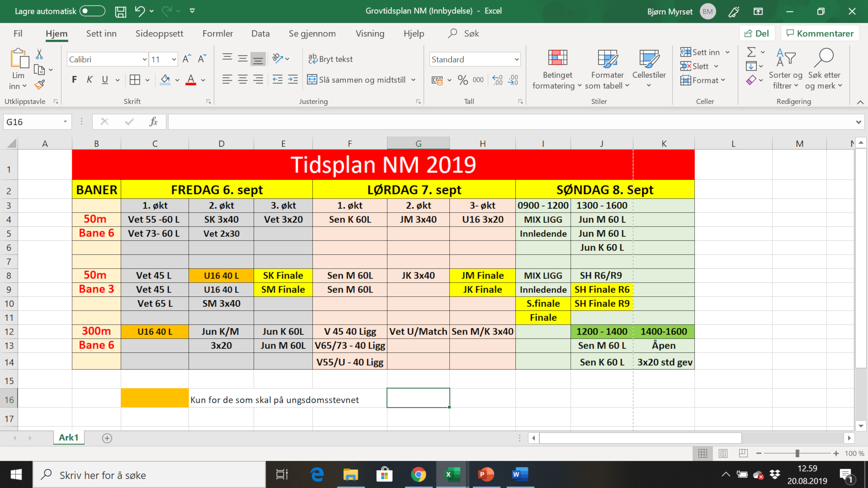Switch to Normal view in status bar

[x=703, y=453]
